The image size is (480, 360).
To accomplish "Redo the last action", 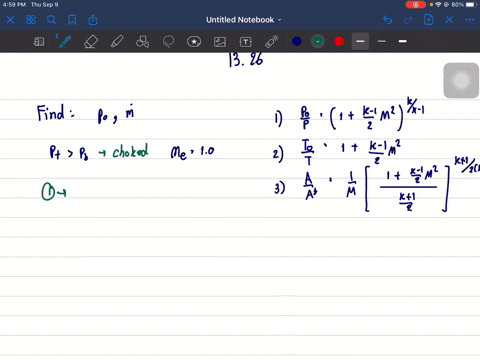I will click(408, 20).
